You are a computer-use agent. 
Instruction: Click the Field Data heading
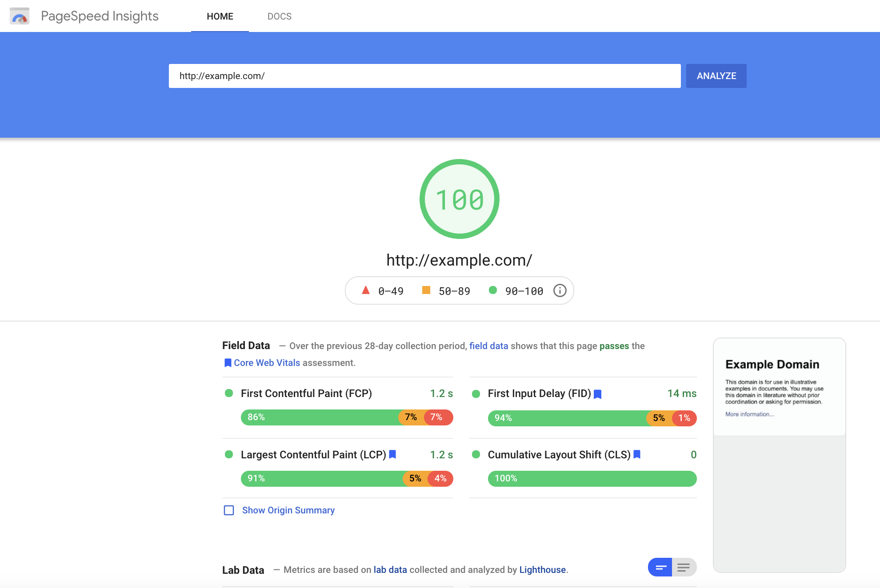click(246, 346)
